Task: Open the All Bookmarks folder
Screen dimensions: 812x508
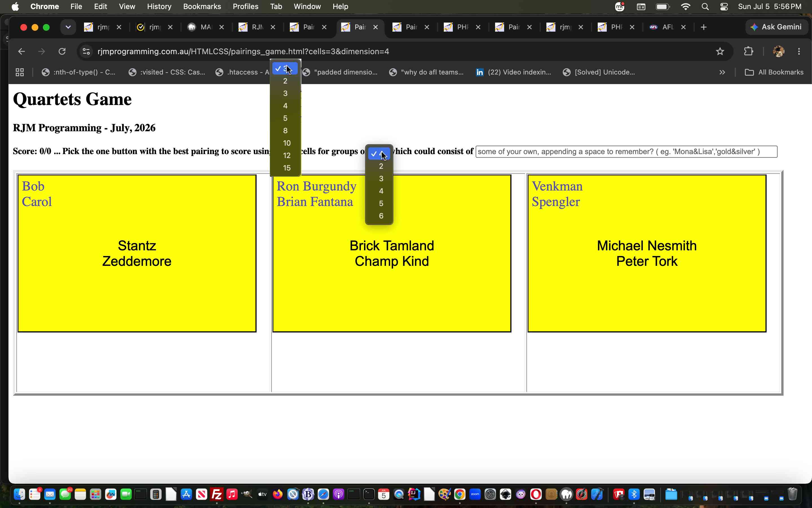Action: coord(774,72)
